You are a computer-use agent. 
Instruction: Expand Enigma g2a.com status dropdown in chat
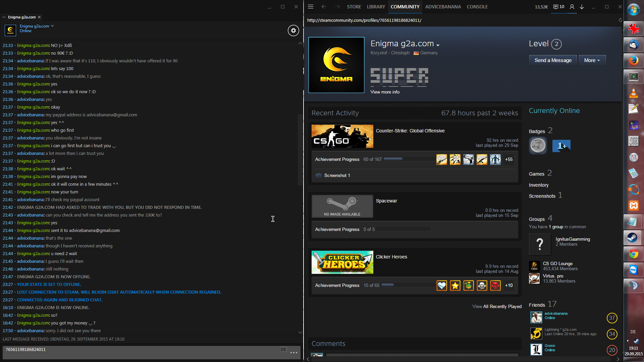(x=52, y=26)
